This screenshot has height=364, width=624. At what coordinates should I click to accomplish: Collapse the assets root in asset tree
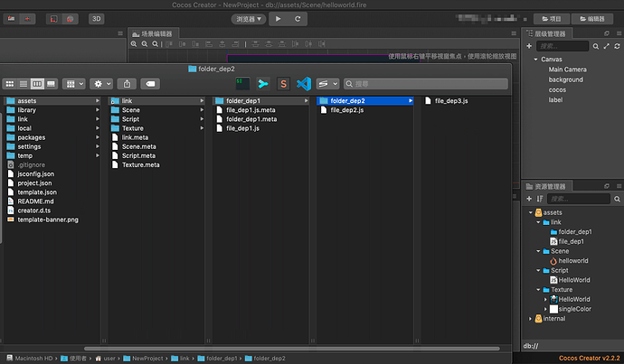tap(531, 212)
